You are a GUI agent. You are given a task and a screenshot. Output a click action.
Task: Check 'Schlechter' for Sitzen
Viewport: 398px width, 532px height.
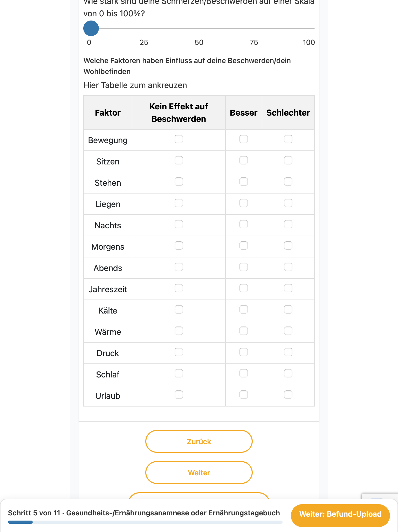[x=288, y=160]
